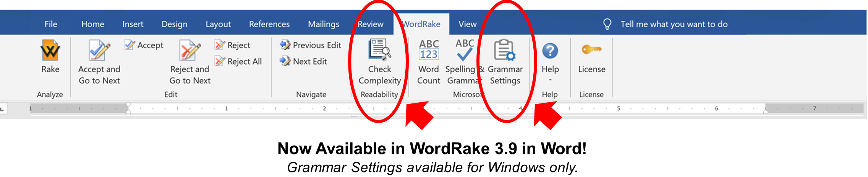
Task: Switch to the Review tab
Action: [370, 24]
